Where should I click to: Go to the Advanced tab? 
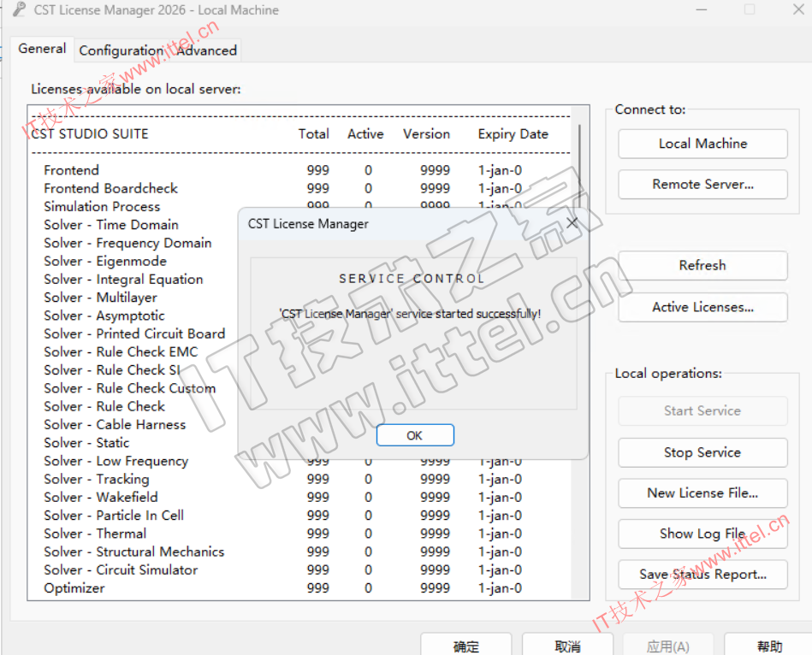[x=207, y=50]
